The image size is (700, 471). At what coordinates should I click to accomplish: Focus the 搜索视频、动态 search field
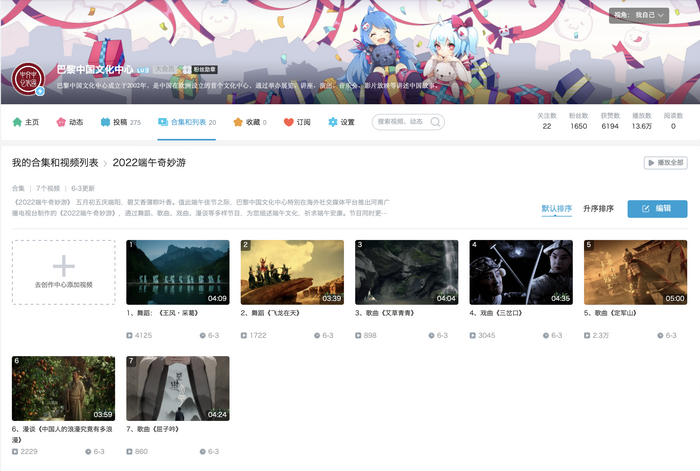pos(408,122)
